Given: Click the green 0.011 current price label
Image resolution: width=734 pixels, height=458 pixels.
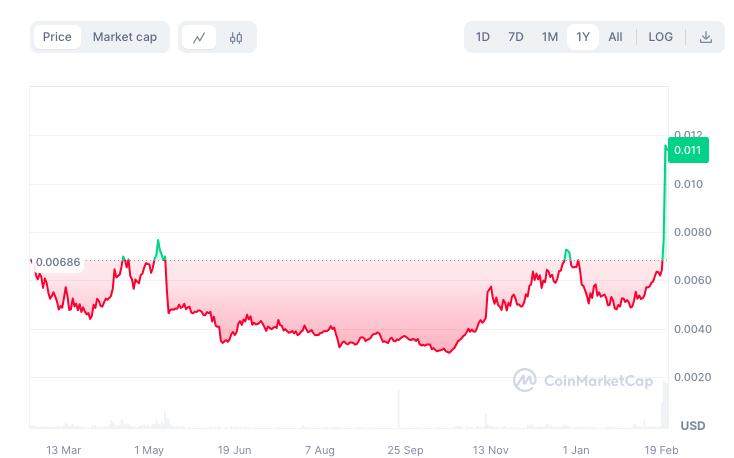Looking at the screenshot, I should (x=688, y=151).
